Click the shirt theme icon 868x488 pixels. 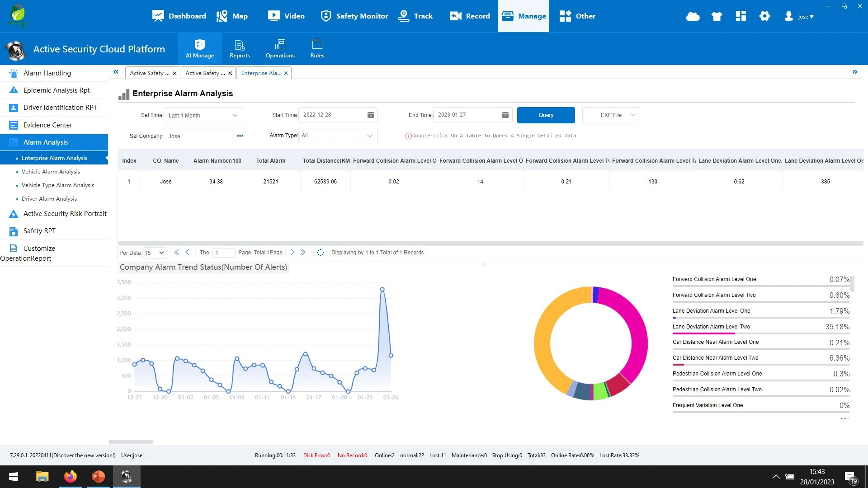tap(717, 17)
